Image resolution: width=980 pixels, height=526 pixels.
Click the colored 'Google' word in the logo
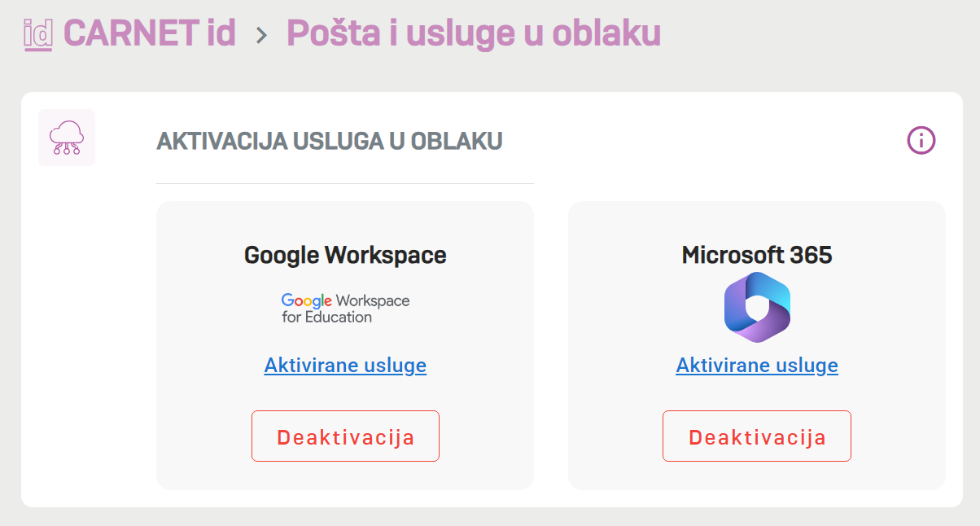point(307,300)
